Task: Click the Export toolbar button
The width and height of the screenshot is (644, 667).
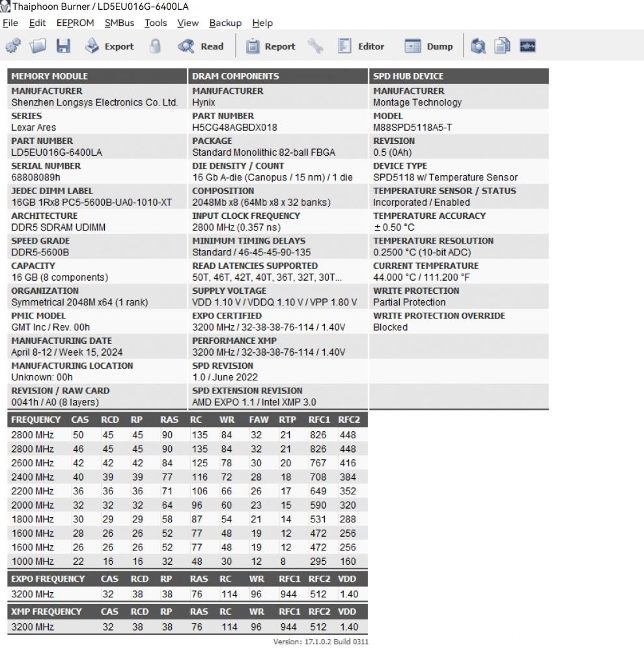Action: 109,46
